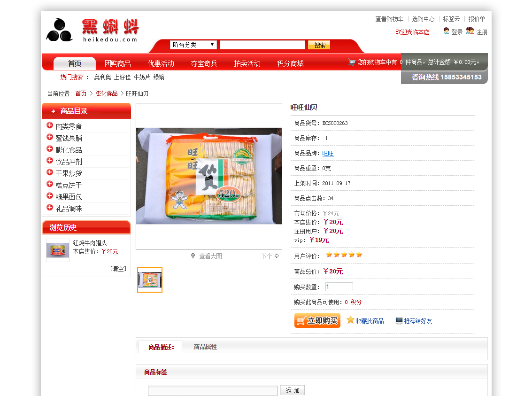Click the heikedou.com site logo

(x=93, y=30)
